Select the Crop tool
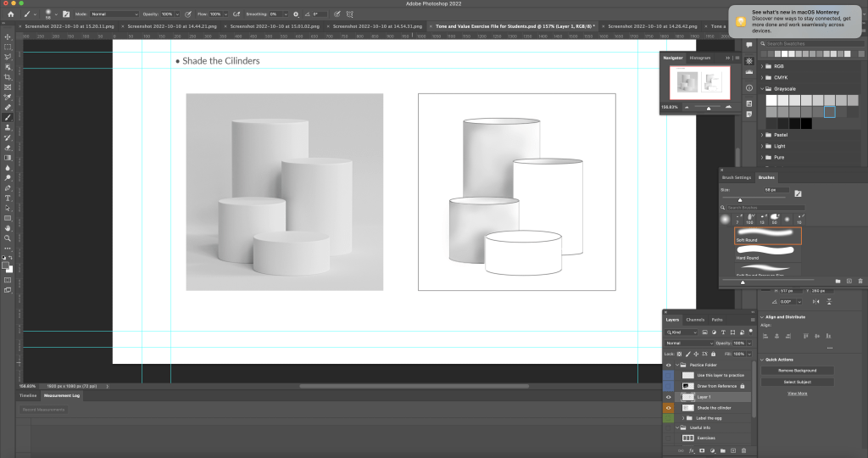Viewport: 868px width, 458px height. tap(8, 77)
